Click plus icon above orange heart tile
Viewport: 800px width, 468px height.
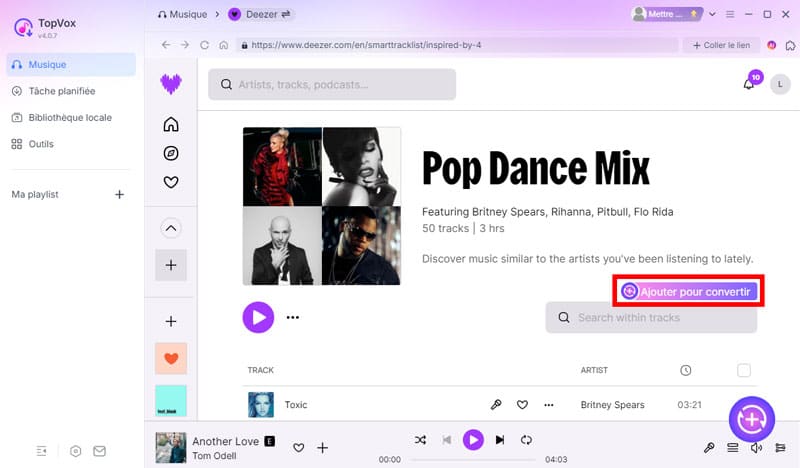coord(171,321)
